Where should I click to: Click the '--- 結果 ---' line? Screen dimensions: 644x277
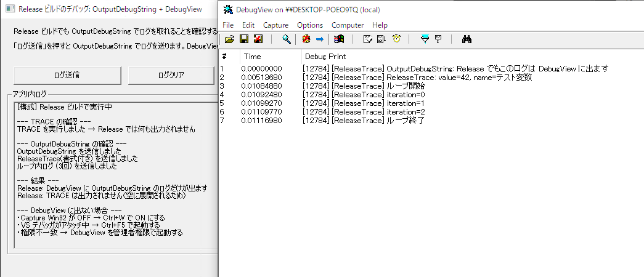tap(38, 181)
